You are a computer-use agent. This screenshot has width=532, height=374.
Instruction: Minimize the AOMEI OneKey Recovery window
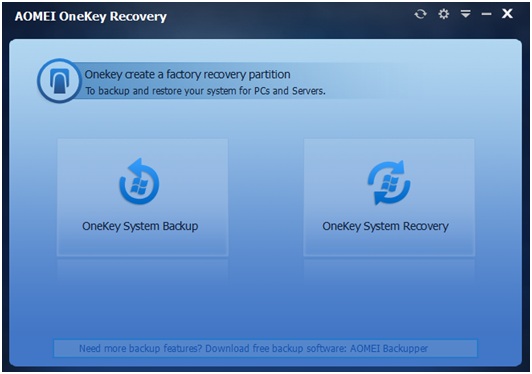[x=486, y=14]
